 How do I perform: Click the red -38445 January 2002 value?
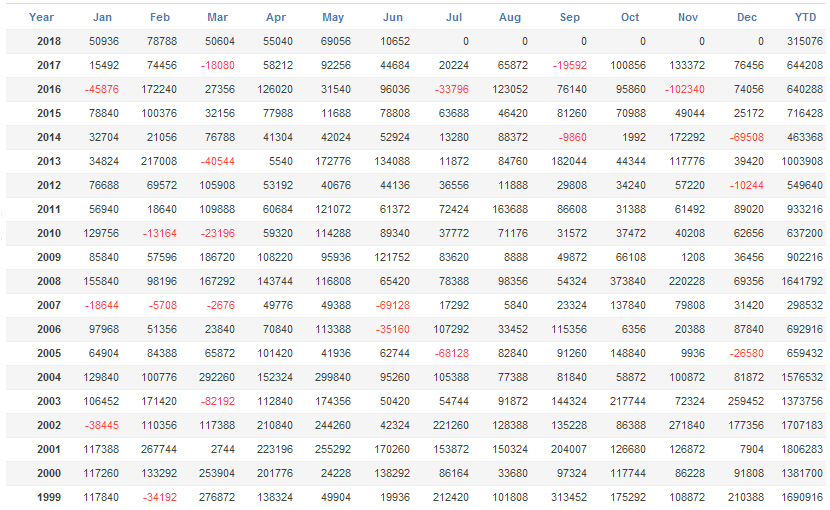[102, 425]
